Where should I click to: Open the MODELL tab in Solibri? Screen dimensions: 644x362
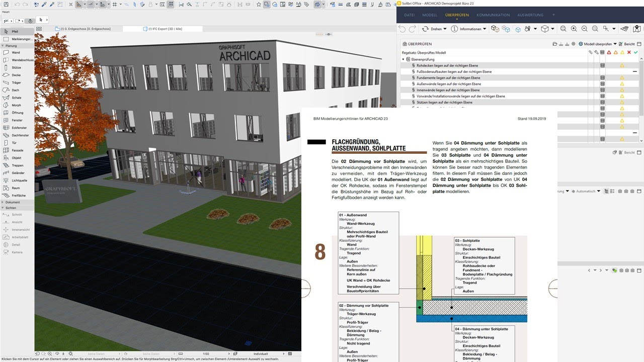coord(430,15)
